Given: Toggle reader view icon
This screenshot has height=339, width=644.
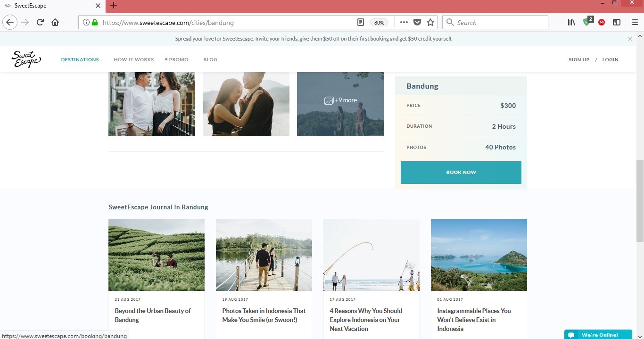Looking at the screenshot, I should (x=361, y=22).
